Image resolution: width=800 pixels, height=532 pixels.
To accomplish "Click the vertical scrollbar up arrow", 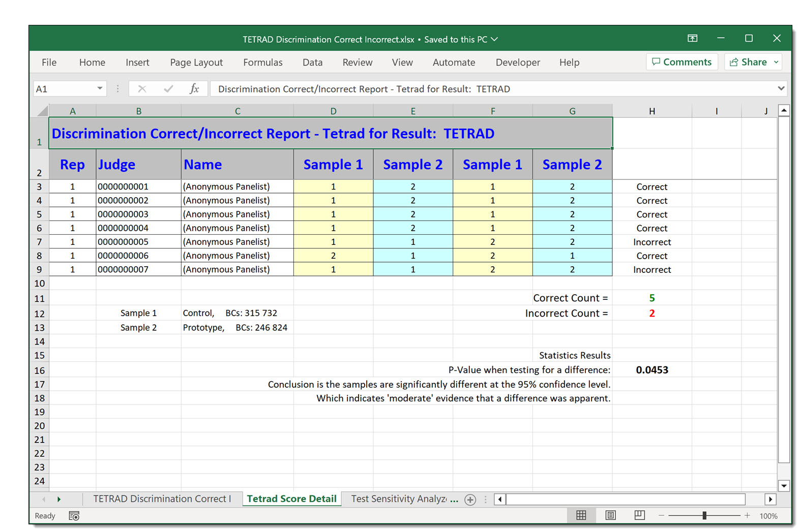I will 784,110.
